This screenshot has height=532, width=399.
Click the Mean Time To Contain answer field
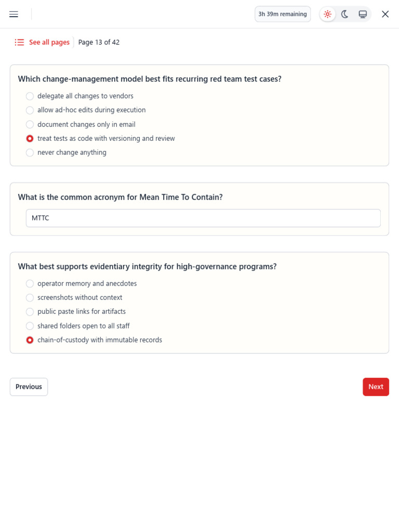[x=203, y=218]
